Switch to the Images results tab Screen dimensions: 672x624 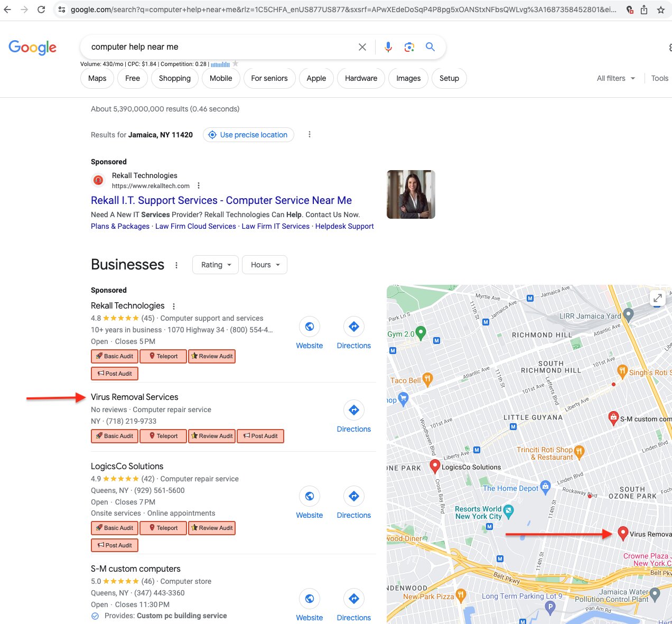click(x=408, y=78)
